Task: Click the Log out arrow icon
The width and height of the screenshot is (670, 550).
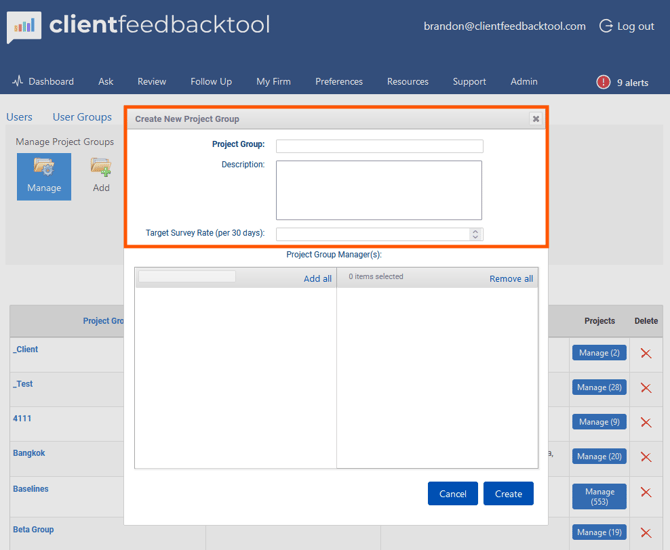Action: tap(605, 26)
